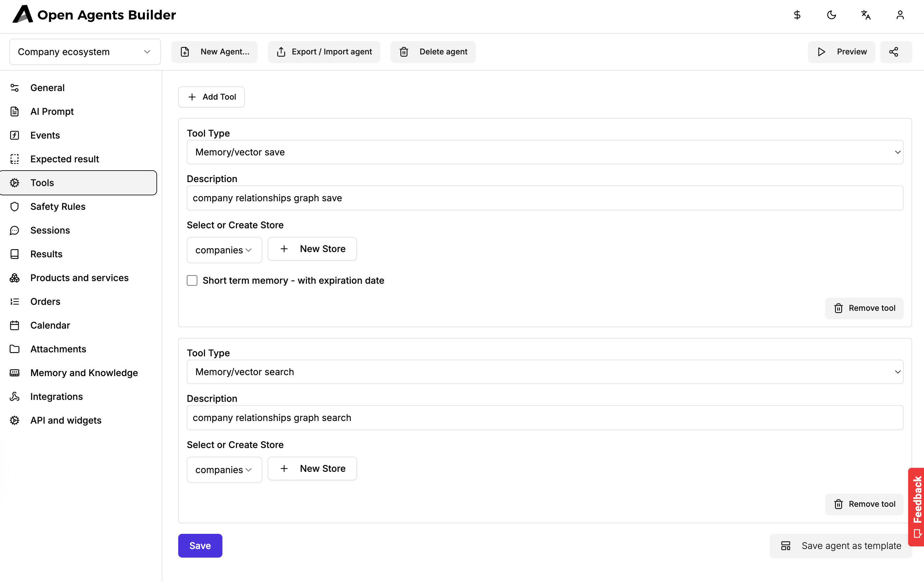Open the user account profile icon
The height and width of the screenshot is (582, 924).
[900, 15]
